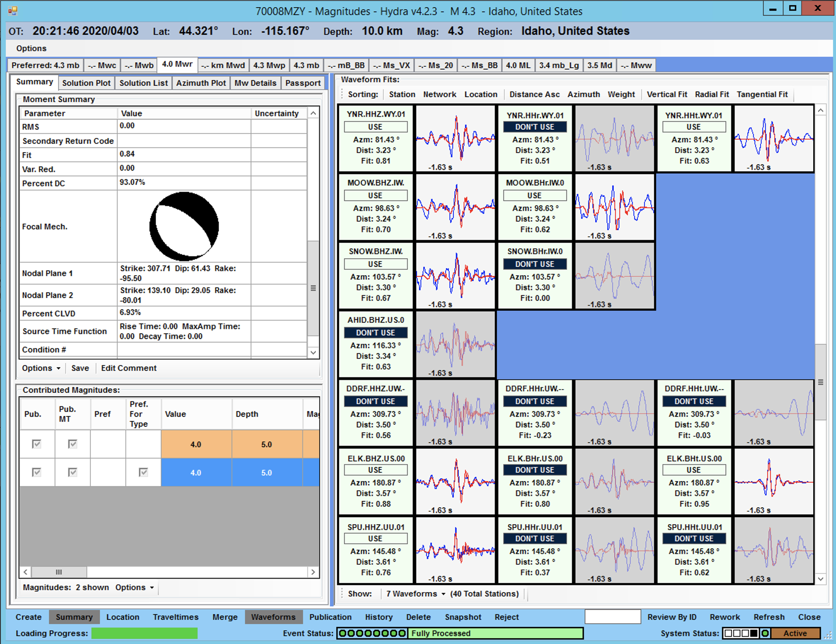The width and height of the screenshot is (836, 644).
Task: Click the Event Status indicator circles
Action: click(x=372, y=633)
